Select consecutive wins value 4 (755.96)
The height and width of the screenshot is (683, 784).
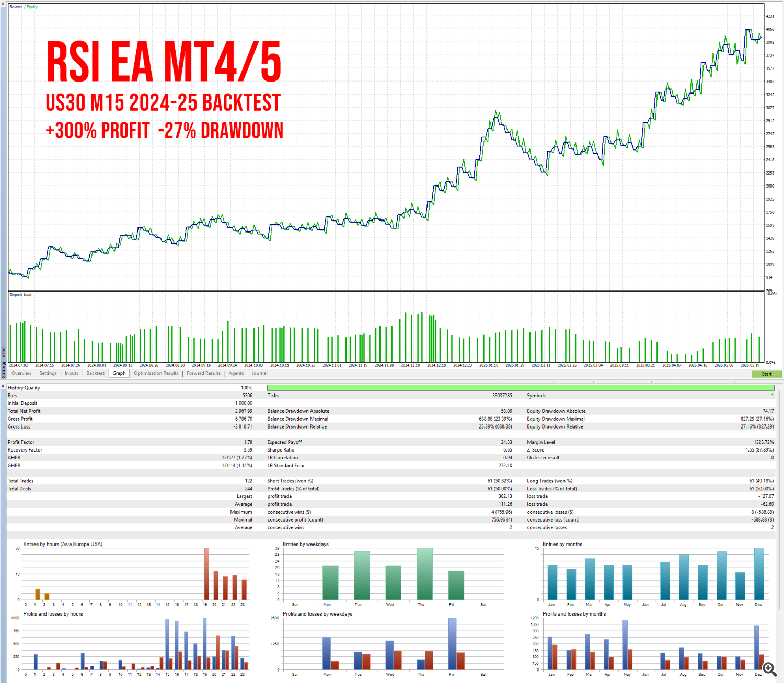tap(502, 513)
